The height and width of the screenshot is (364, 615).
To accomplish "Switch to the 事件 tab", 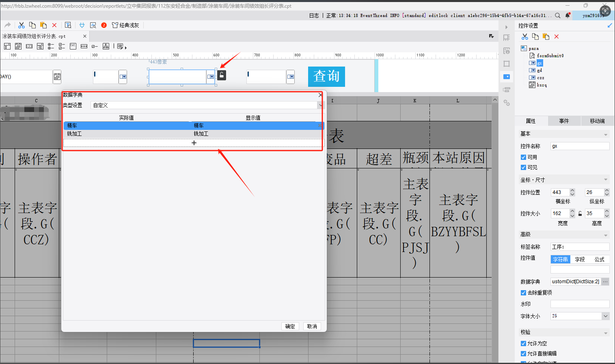I will point(564,121).
